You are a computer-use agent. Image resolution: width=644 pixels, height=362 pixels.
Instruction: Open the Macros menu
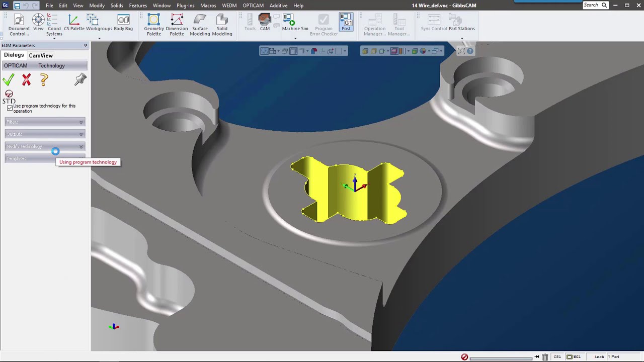[x=208, y=6]
